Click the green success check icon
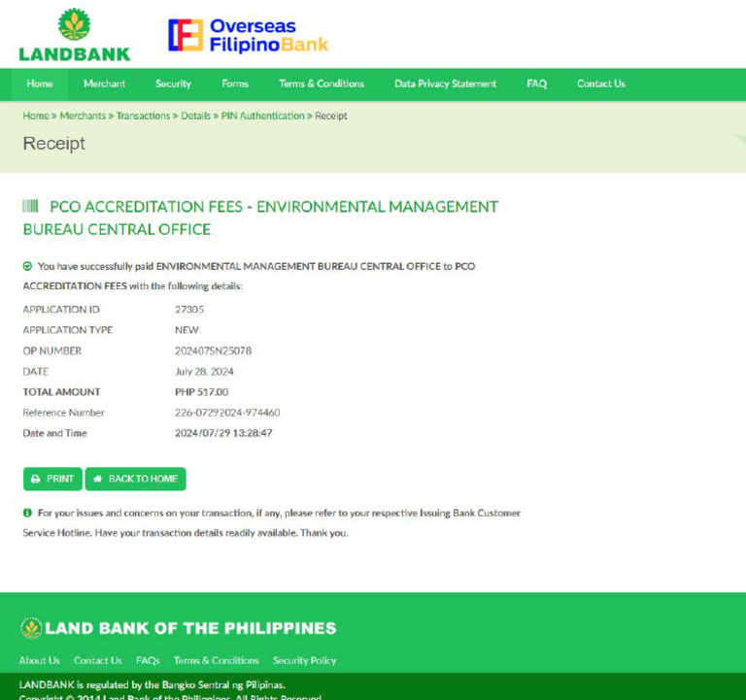 (x=27, y=266)
